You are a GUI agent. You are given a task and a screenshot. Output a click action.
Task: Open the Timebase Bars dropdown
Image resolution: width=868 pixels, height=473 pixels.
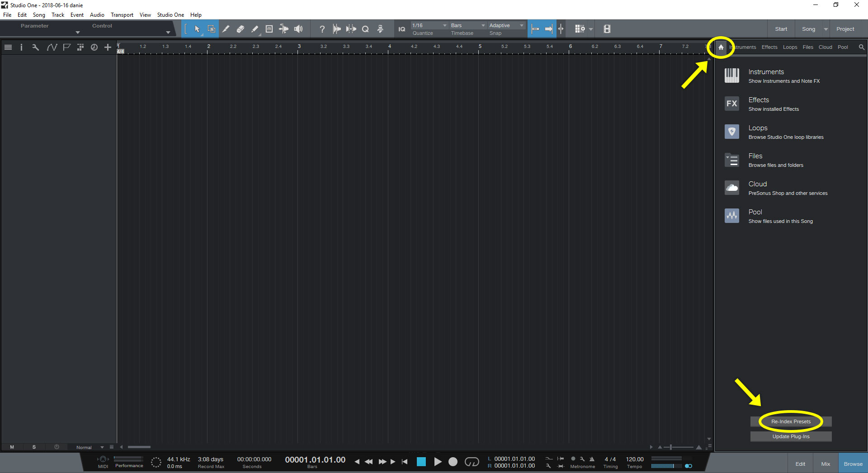(467, 25)
